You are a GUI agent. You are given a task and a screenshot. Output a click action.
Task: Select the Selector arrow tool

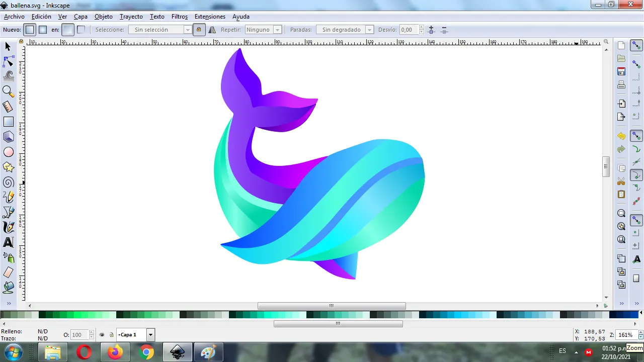(x=8, y=47)
